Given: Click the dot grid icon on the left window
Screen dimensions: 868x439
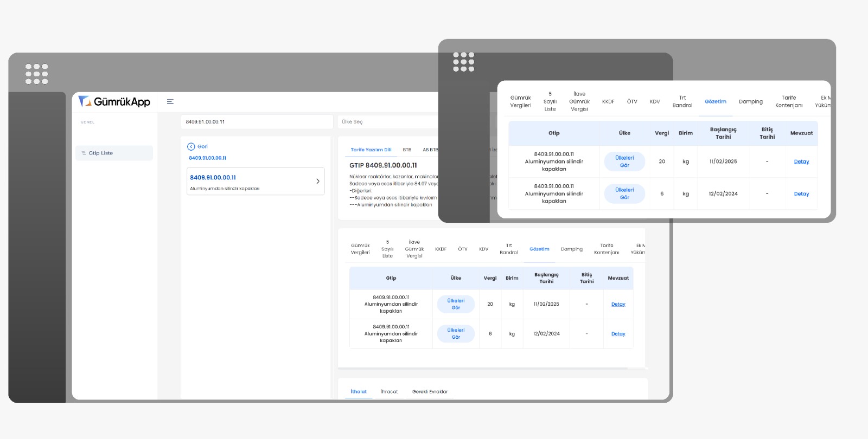Looking at the screenshot, I should click(x=36, y=74).
